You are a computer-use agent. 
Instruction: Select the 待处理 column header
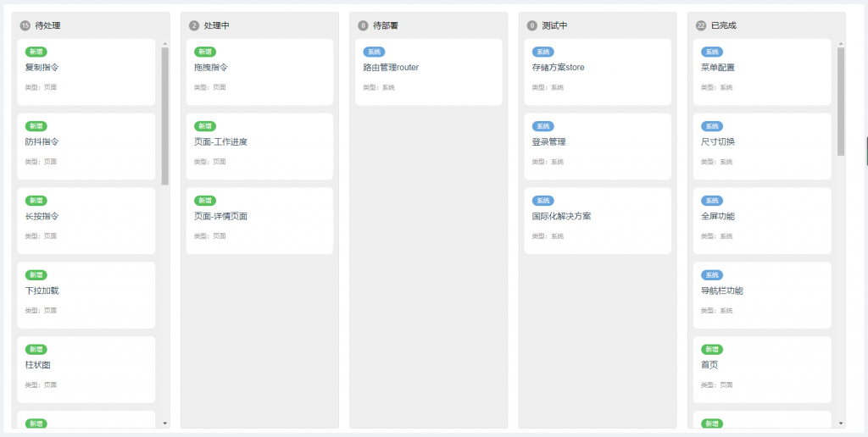[47, 25]
